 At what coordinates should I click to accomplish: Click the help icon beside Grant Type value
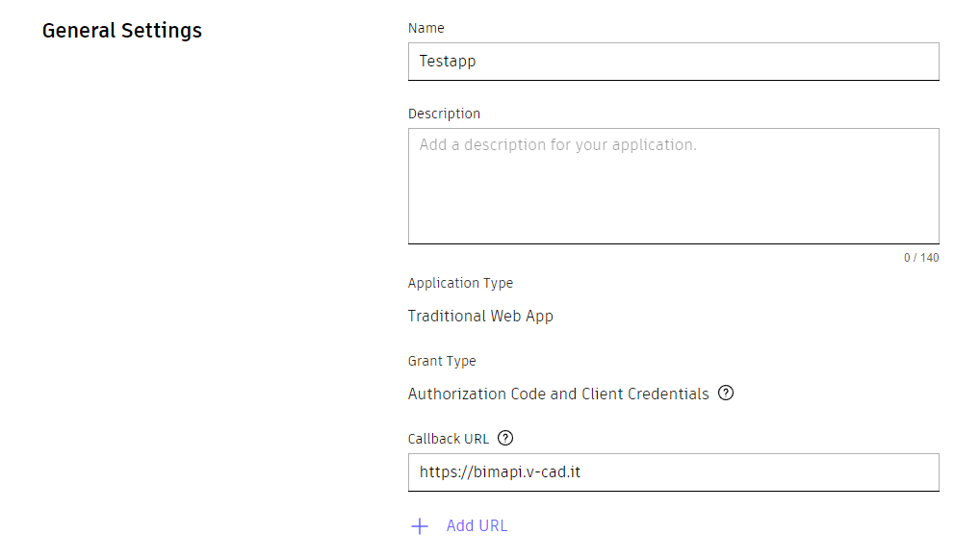(726, 394)
